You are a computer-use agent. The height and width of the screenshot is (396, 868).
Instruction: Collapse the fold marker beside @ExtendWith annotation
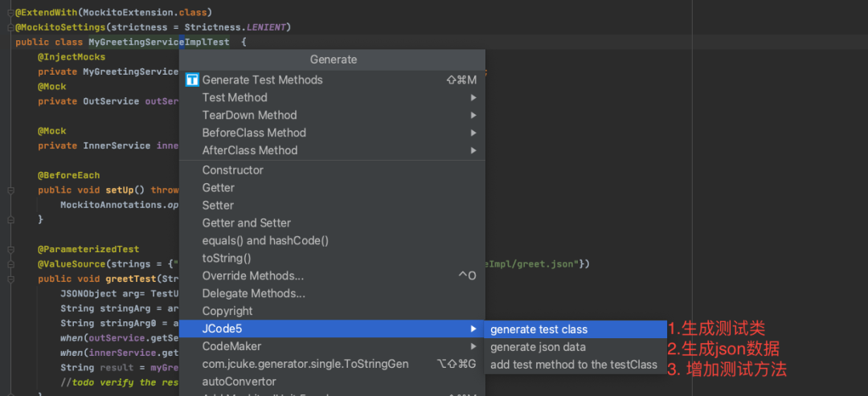tap(10, 13)
